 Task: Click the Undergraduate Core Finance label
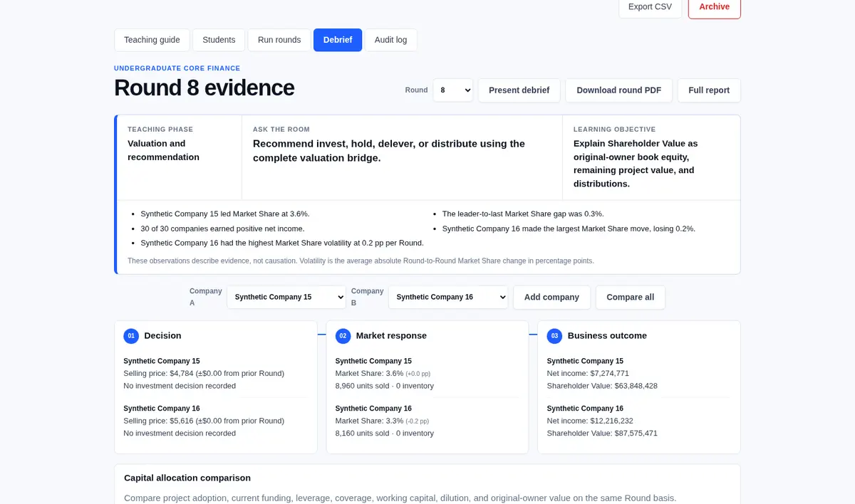pyautogui.click(x=177, y=68)
